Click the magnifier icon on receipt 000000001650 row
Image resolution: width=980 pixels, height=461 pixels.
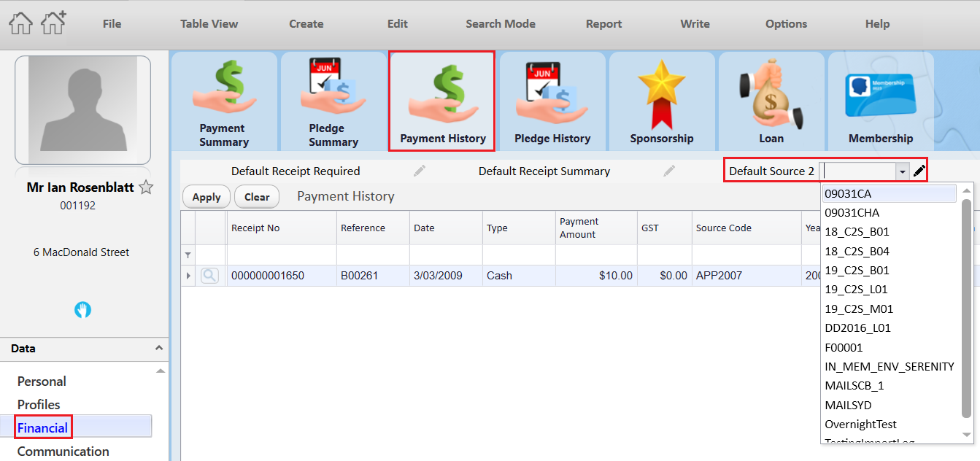209,276
